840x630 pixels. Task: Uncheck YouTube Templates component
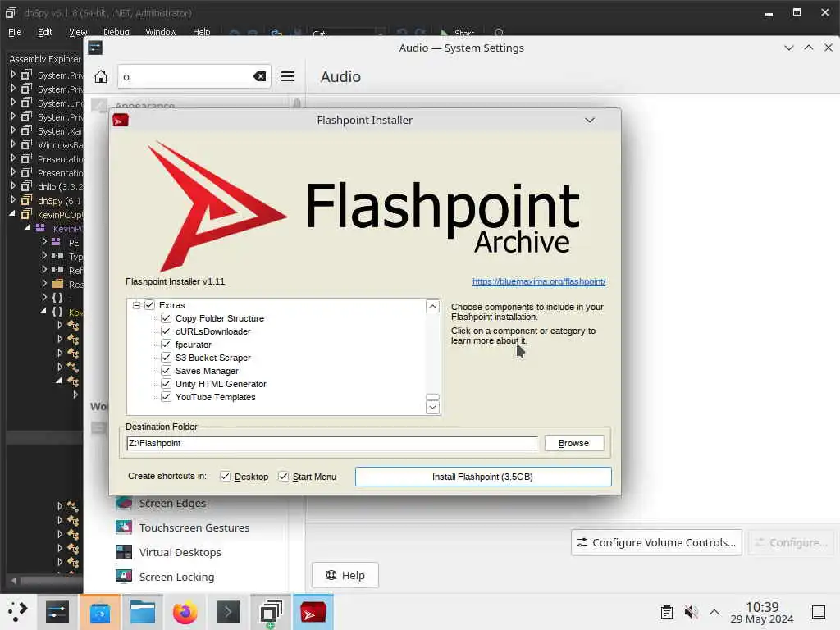(x=166, y=397)
